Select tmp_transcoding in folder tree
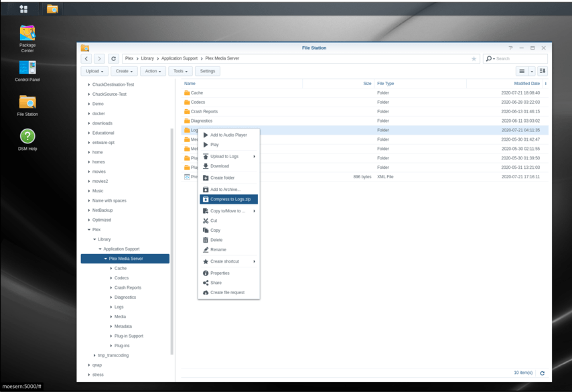 (113, 356)
